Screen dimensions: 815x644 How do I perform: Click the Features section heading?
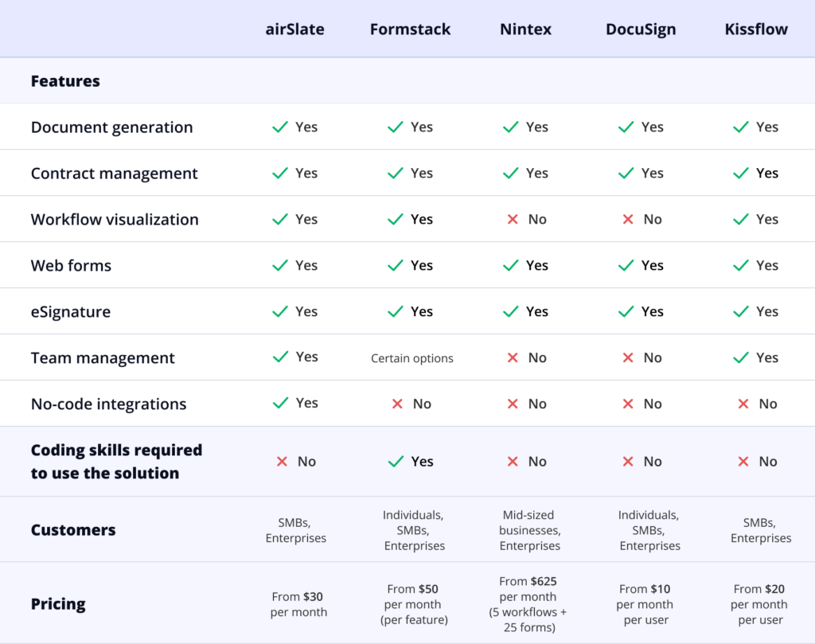click(65, 81)
